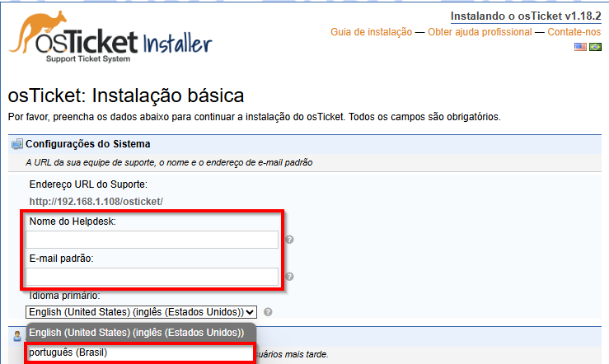
Task: Click the Configurações do Sistema section icon
Action: click(x=17, y=144)
